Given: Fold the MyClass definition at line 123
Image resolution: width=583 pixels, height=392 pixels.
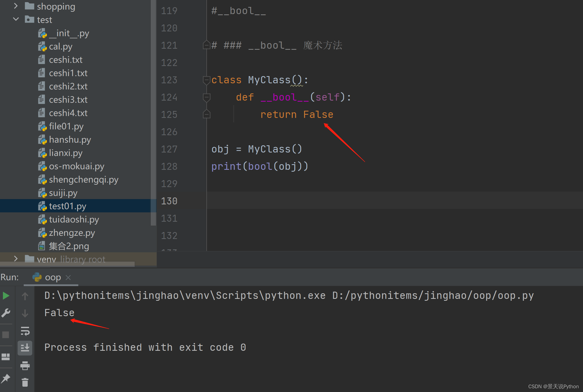Looking at the screenshot, I should point(206,80).
